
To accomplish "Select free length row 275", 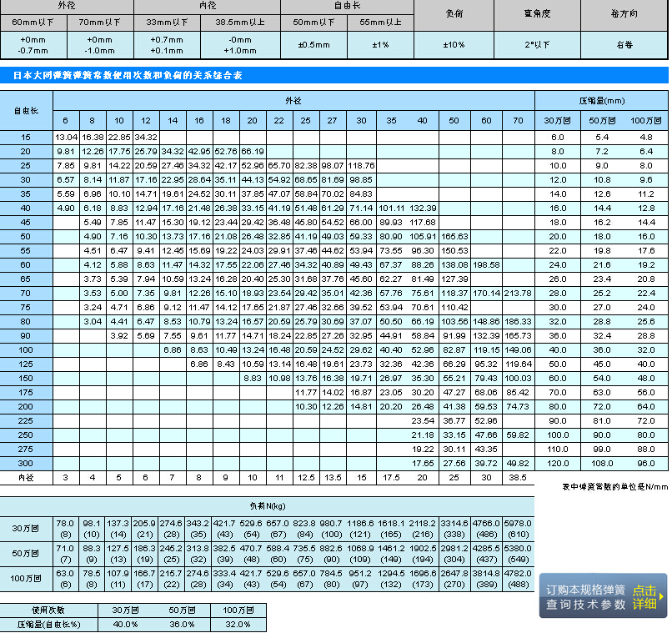I will pyautogui.click(x=26, y=450).
